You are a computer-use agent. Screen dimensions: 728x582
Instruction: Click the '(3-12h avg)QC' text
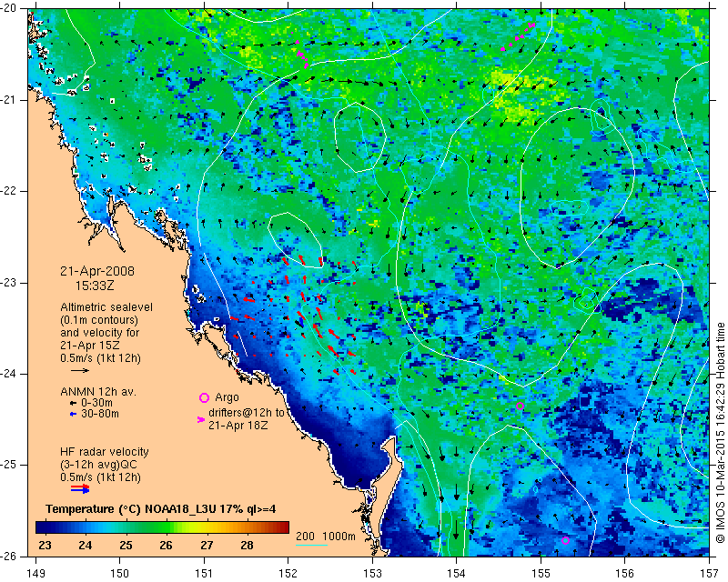tap(98, 464)
